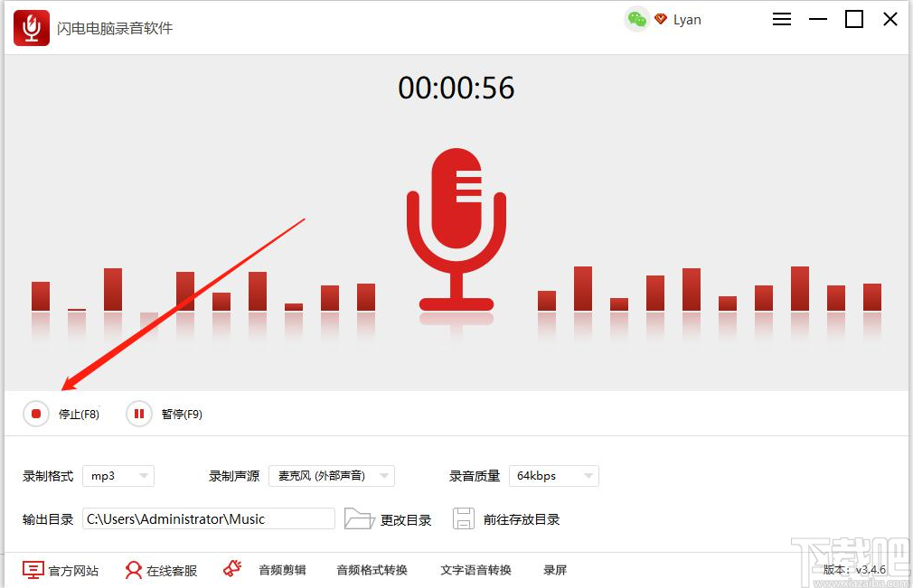Open the 录音质量 64kbps quality dropdown
913x588 pixels.
pyautogui.click(x=553, y=476)
